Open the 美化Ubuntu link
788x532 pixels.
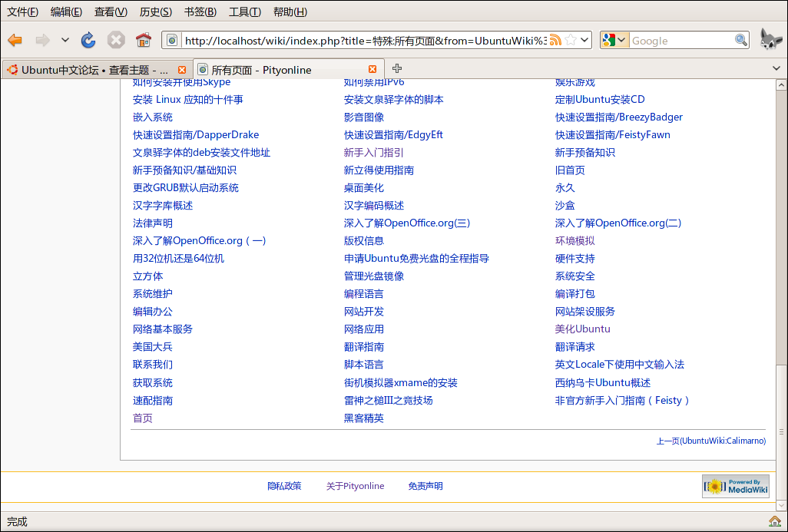(x=582, y=329)
